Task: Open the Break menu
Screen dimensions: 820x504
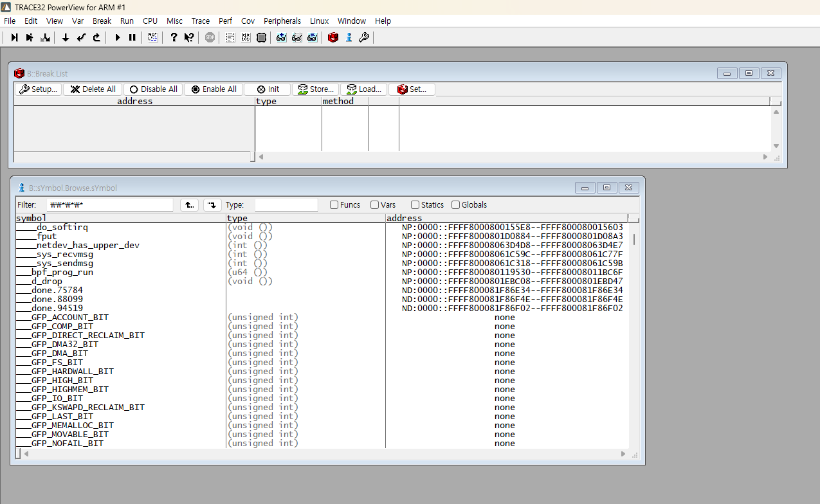Action: pyautogui.click(x=102, y=21)
